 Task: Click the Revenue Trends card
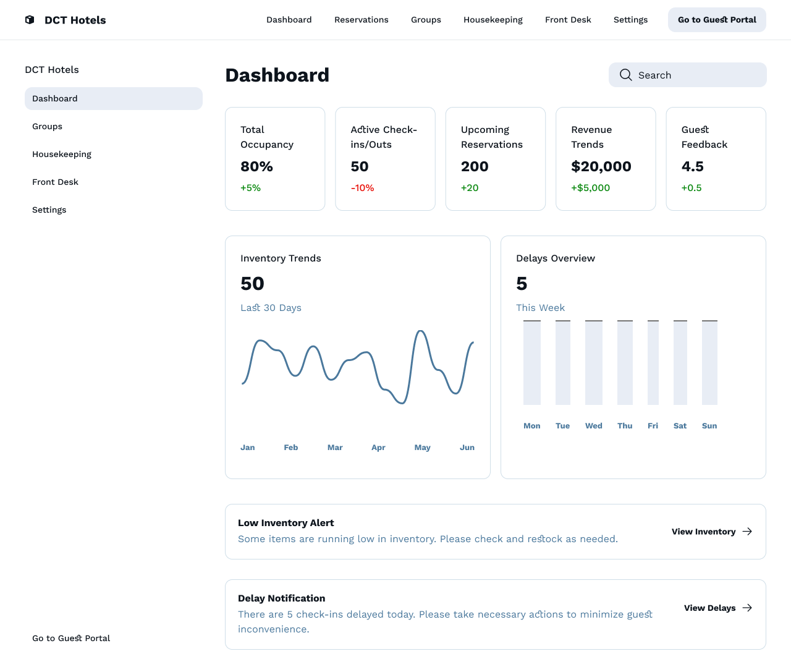pyautogui.click(x=605, y=158)
